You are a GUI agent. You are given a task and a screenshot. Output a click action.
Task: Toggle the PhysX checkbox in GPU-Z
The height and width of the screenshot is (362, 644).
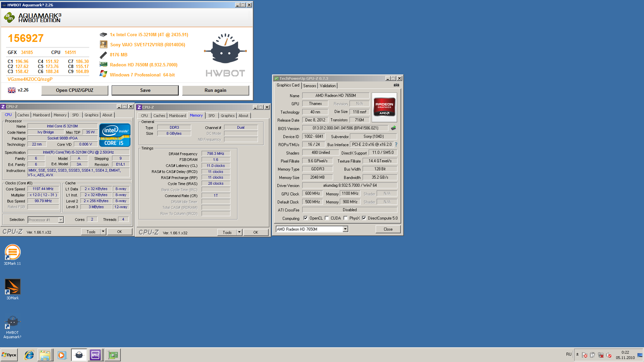click(345, 218)
